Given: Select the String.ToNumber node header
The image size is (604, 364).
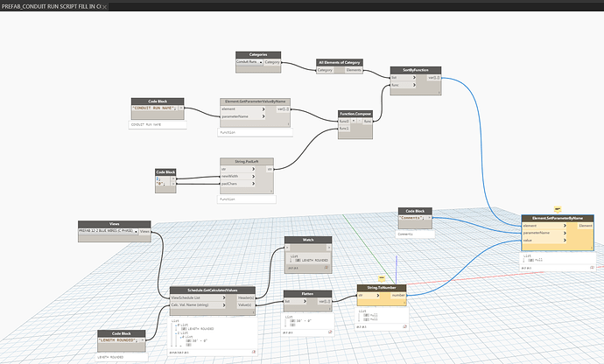Looking at the screenshot, I should tap(382, 288).
